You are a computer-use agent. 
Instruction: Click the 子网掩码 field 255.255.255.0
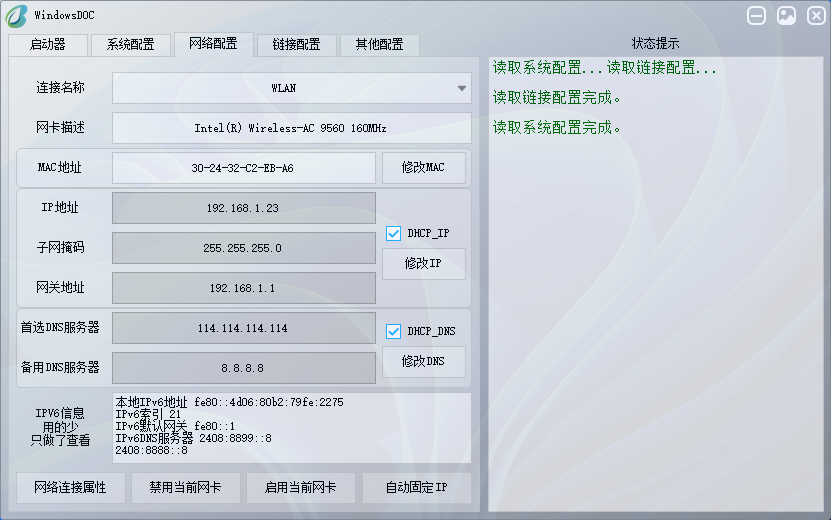click(244, 248)
